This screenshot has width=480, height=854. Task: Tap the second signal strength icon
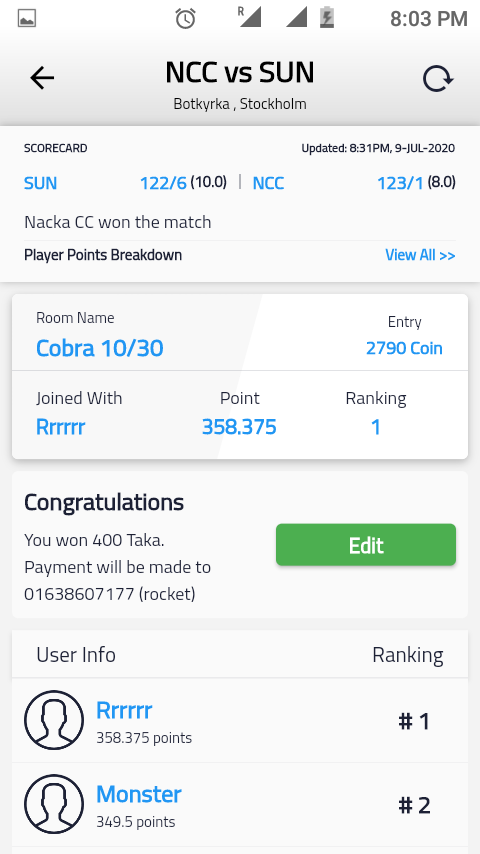[296, 17]
